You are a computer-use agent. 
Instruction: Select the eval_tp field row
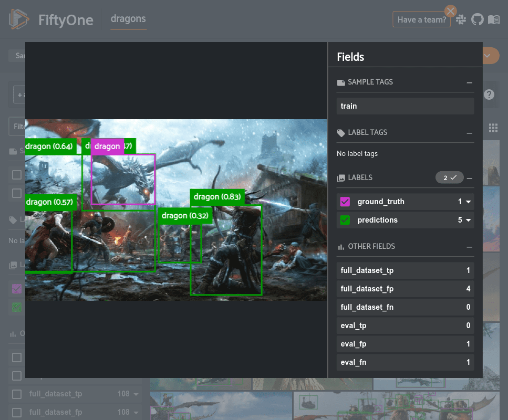pos(405,325)
